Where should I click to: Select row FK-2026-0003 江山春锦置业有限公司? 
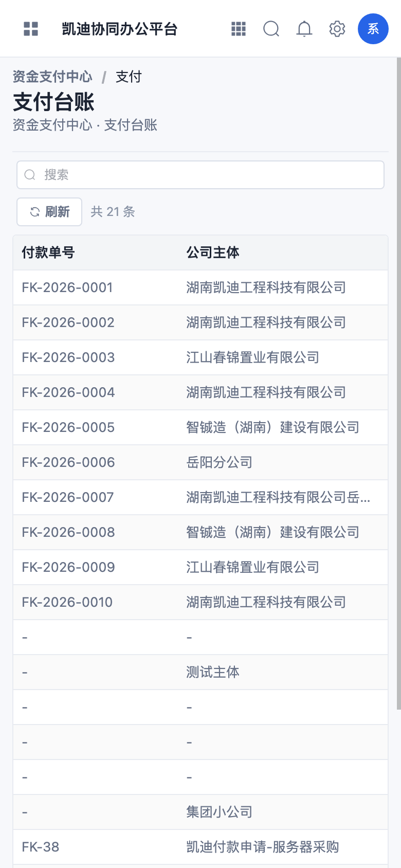200,357
